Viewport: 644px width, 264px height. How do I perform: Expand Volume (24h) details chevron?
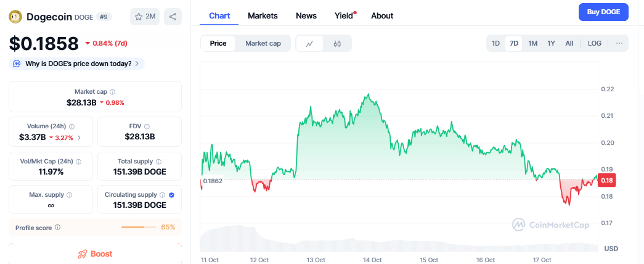(x=79, y=137)
